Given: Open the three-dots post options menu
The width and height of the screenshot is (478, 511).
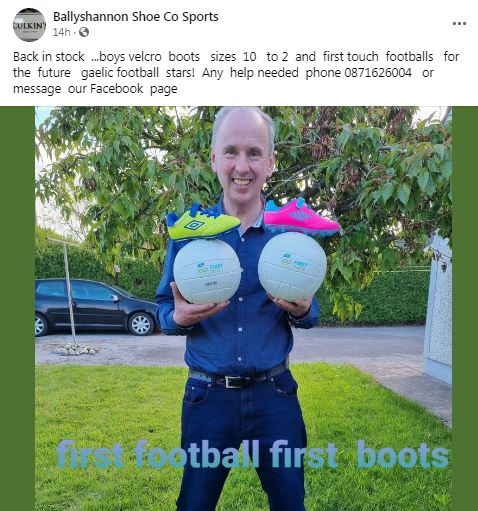Looking at the screenshot, I should tap(459, 23).
